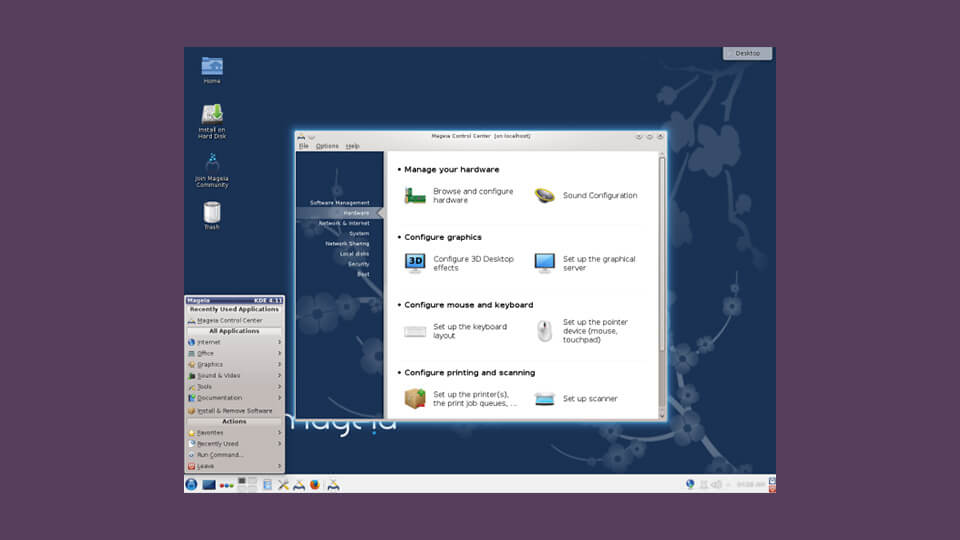Expand the Sound & Video submenu
Image resolution: width=960 pixels, height=540 pixels.
point(234,375)
